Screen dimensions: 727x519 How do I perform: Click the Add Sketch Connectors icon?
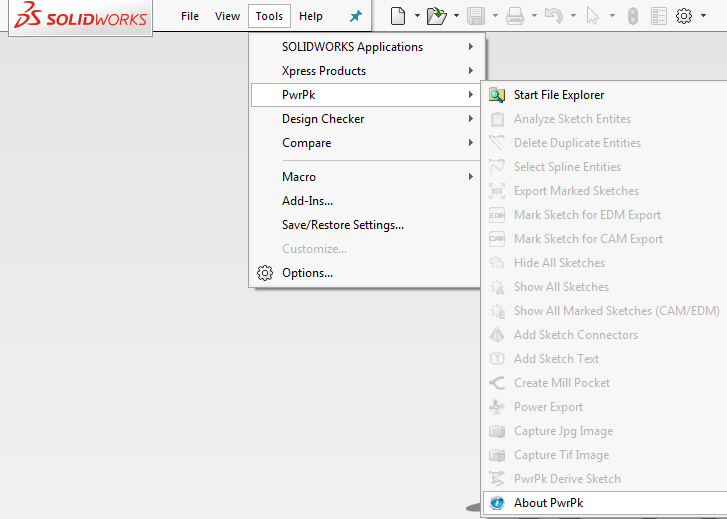tap(497, 335)
